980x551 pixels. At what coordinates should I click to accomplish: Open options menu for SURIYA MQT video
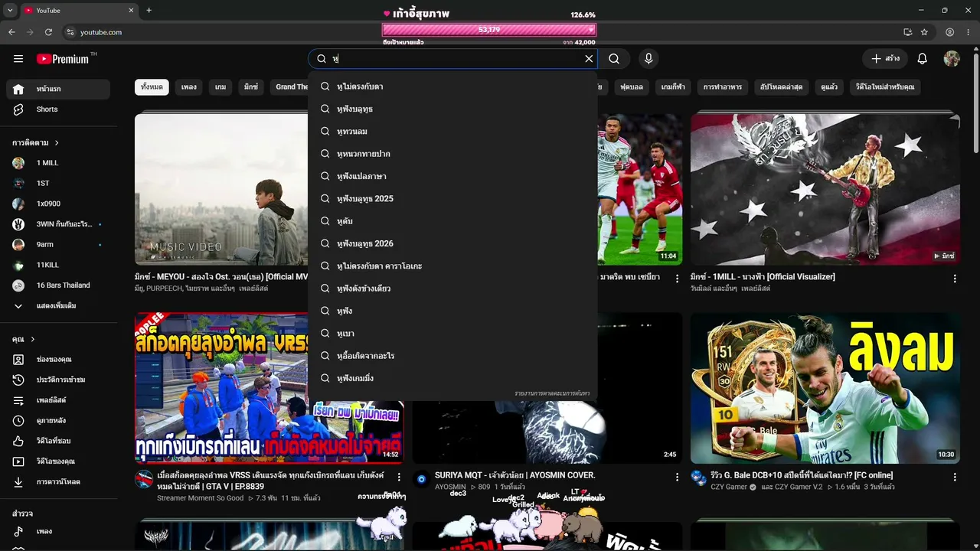click(x=677, y=477)
